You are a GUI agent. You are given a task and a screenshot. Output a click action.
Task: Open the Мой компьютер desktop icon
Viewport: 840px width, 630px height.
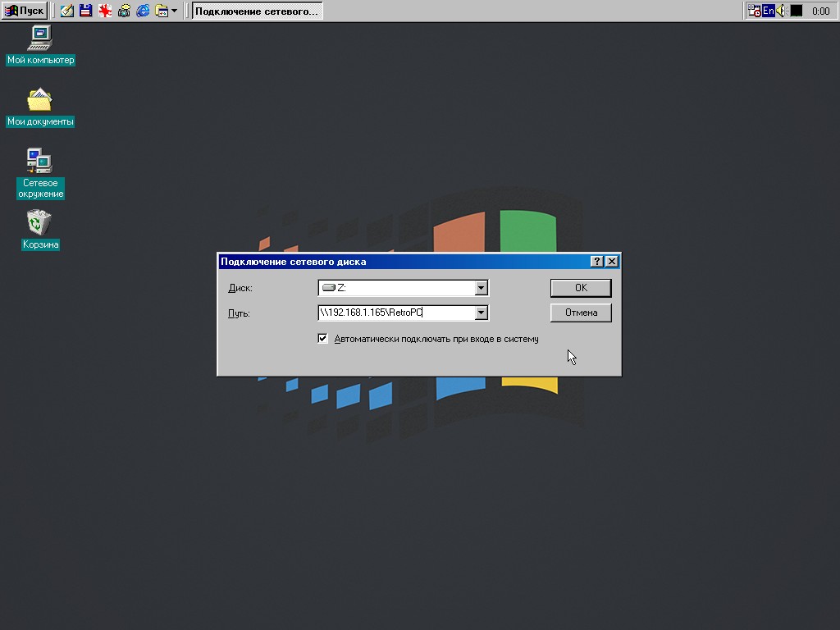40,39
